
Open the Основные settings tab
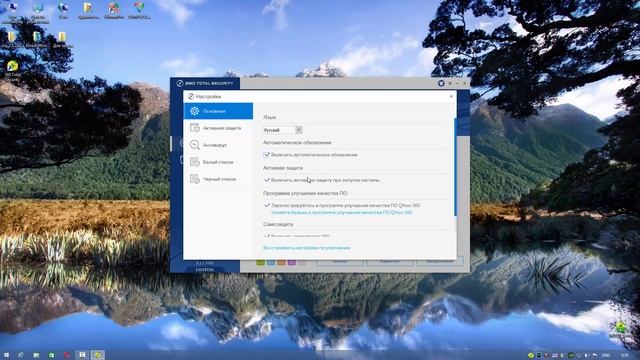click(x=218, y=111)
